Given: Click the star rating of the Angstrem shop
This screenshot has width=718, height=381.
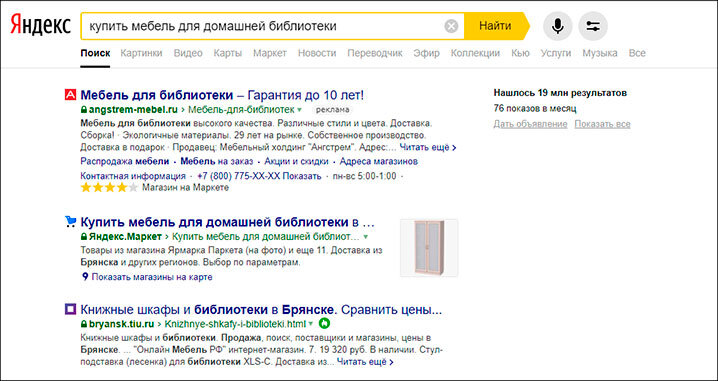Looking at the screenshot, I should coord(109,188).
